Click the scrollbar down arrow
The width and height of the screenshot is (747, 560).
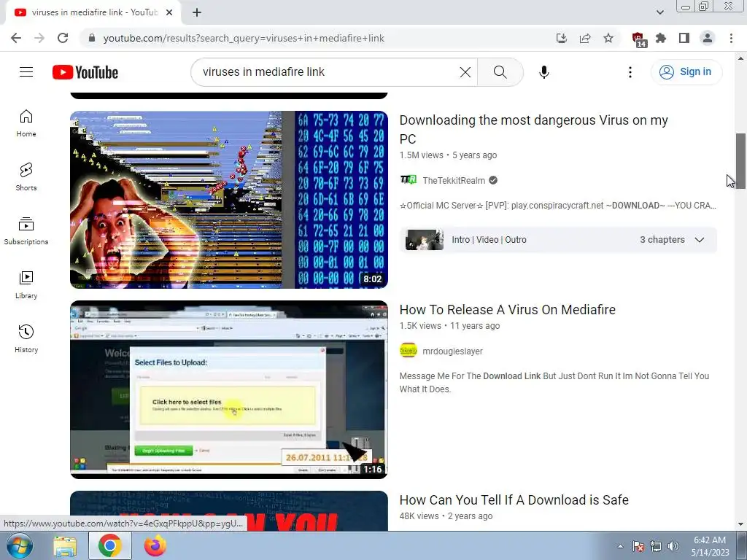(x=740, y=524)
